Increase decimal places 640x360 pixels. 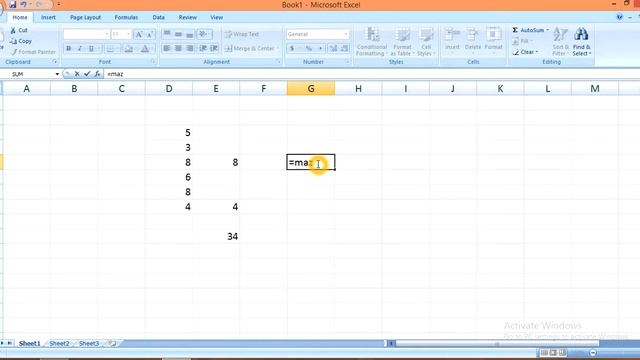pyautogui.click(x=333, y=49)
